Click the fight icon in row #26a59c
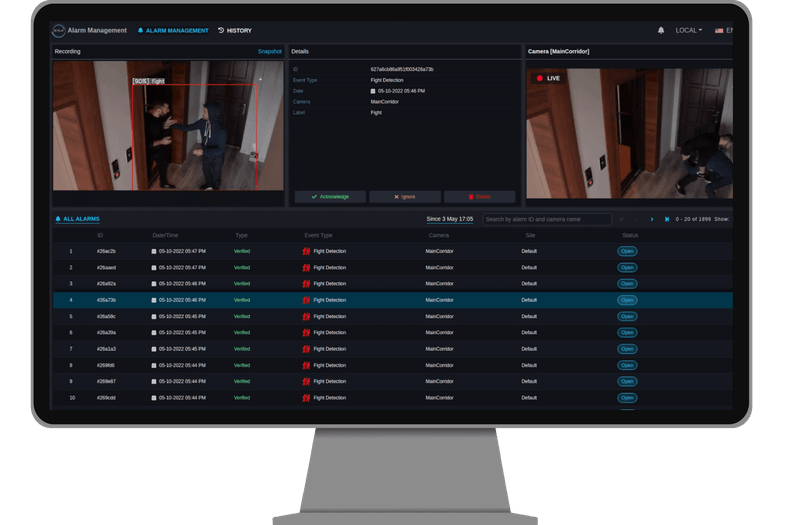Image resolution: width=812 pixels, height=525 pixels. click(306, 316)
